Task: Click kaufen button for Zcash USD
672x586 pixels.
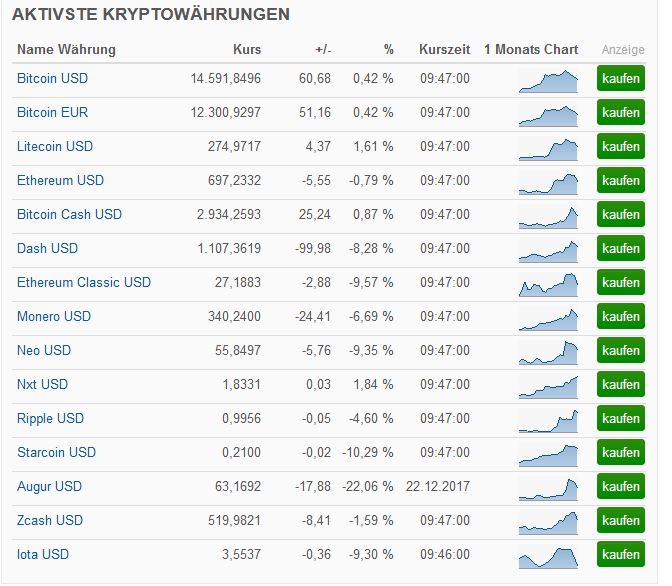Action: [x=621, y=521]
